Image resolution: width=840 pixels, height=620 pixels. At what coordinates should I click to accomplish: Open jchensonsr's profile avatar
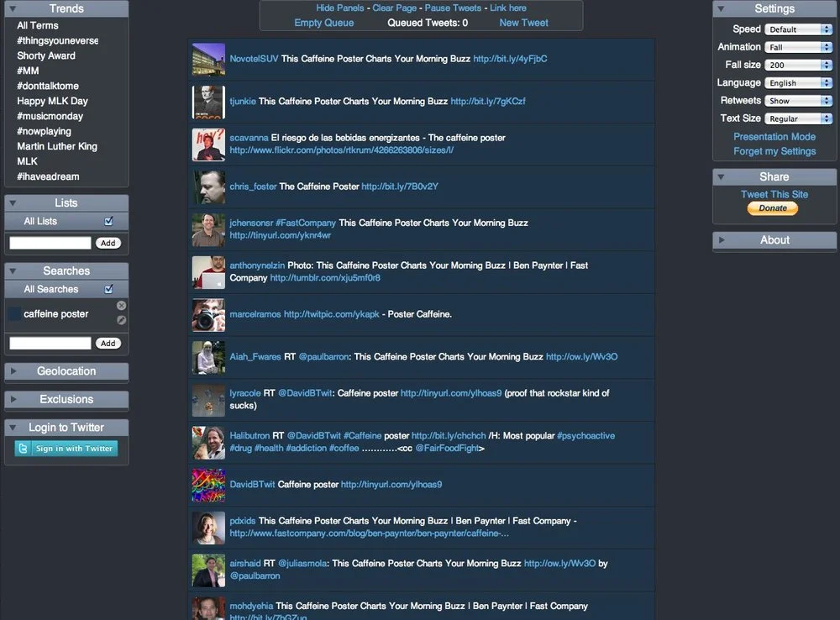click(208, 230)
